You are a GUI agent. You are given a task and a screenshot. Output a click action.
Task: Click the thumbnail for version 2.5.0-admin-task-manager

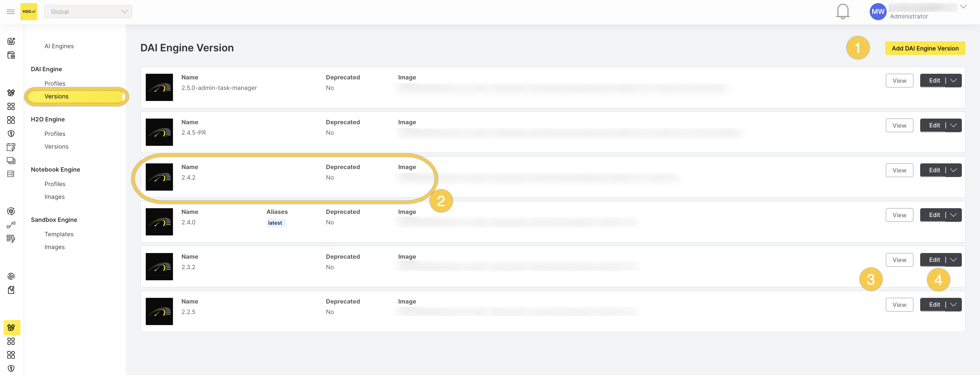tap(159, 88)
